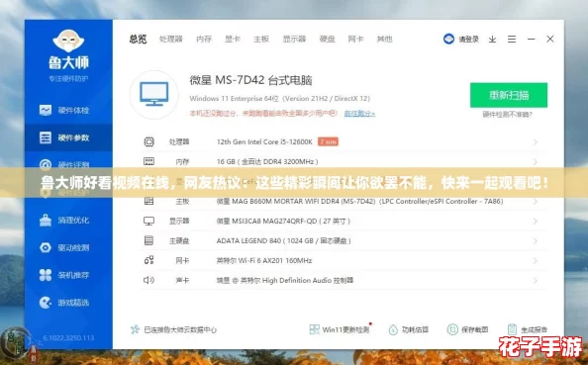Click the 7 nm process badge
This screenshot has height=365, width=588.
click(328, 141)
